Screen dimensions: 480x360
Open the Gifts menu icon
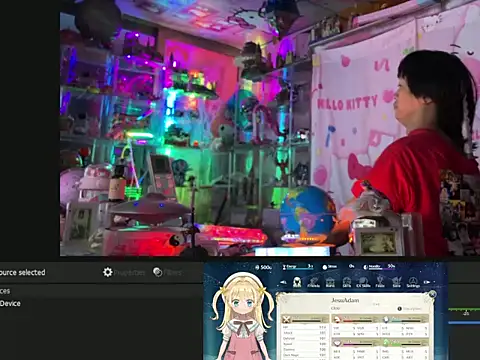[x=347, y=282]
